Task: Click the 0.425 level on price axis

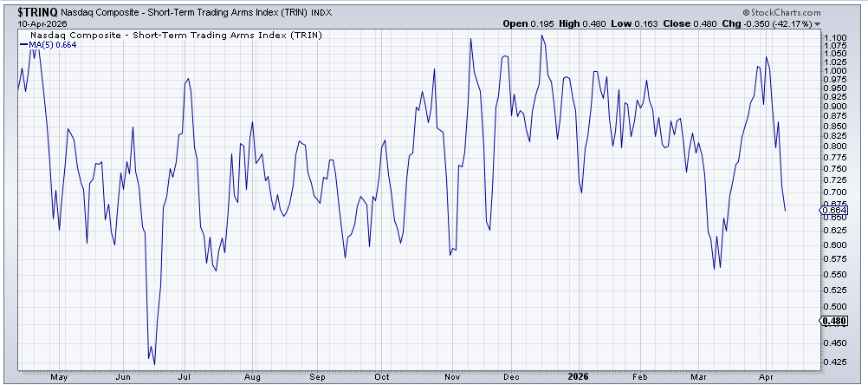Action: pyautogui.click(x=833, y=362)
